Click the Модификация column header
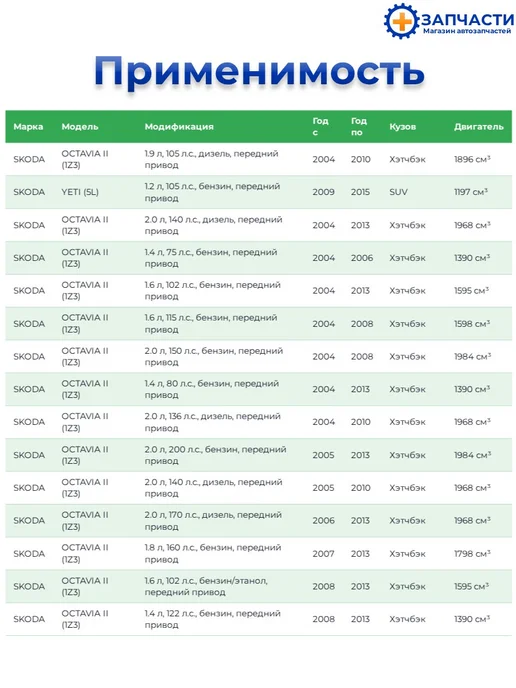 [x=179, y=126]
